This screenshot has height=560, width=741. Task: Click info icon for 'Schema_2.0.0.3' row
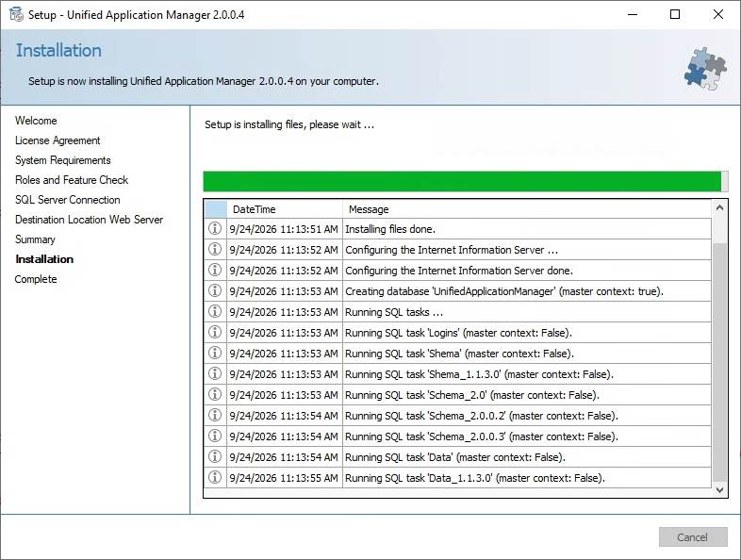point(215,436)
